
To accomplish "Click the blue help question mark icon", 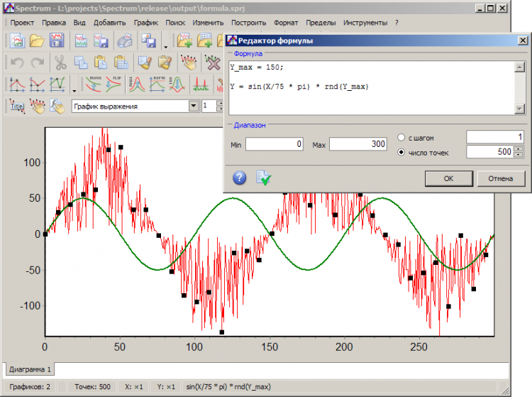I will click(240, 178).
